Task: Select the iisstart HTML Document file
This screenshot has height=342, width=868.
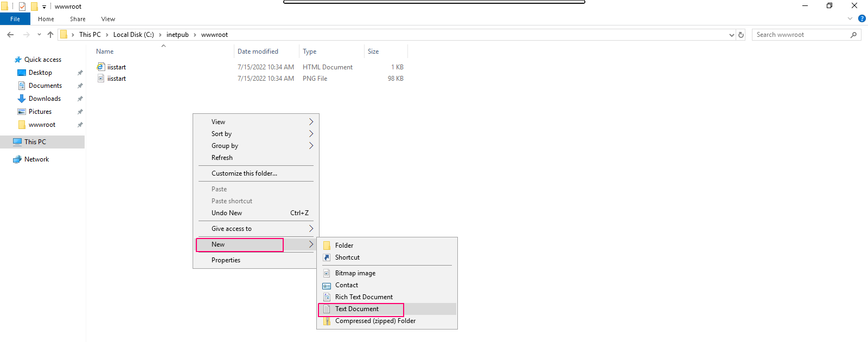Action: point(117,67)
